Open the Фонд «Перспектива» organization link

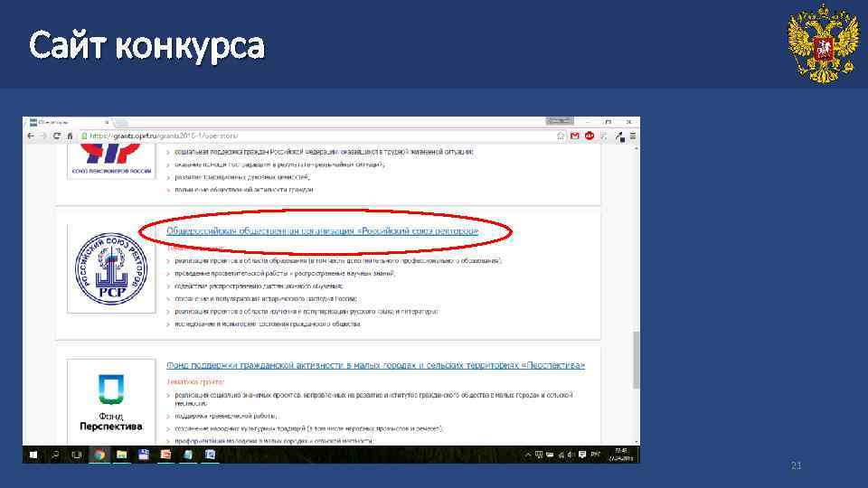click(x=375, y=365)
